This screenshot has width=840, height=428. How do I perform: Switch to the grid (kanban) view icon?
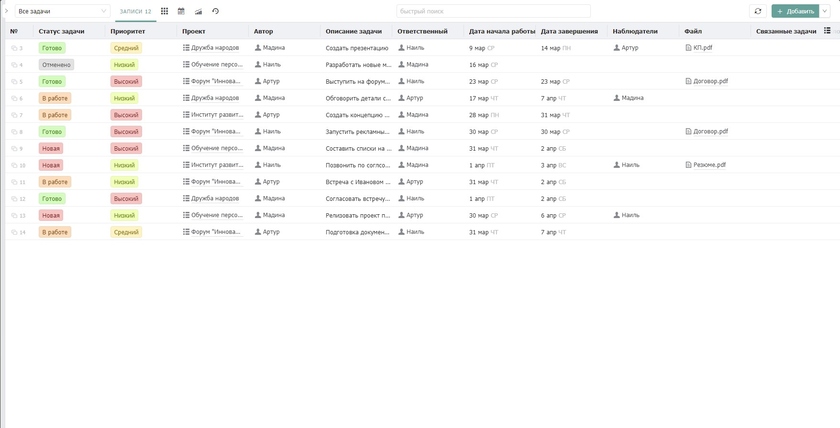tap(164, 11)
